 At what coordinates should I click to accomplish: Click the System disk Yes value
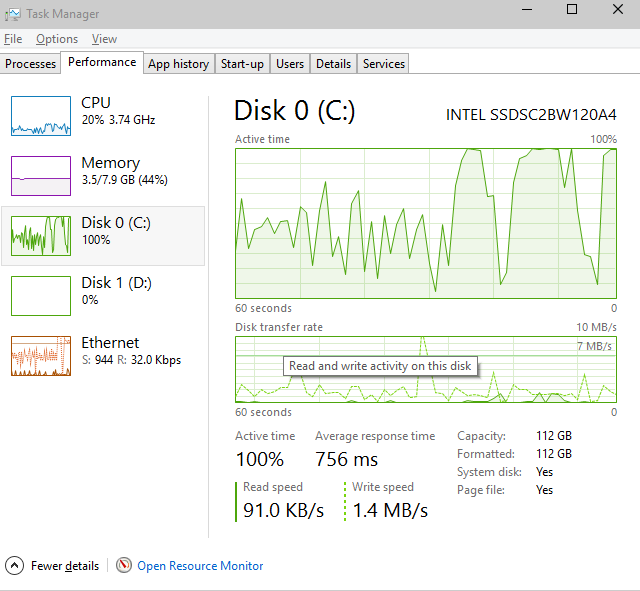coord(544,472)
